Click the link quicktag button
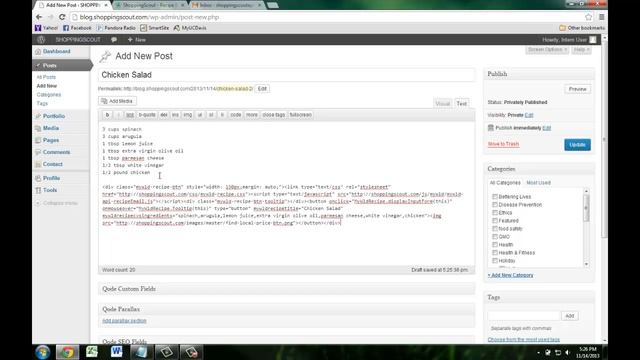Screen dimensions: 640x360 (130, 115)
